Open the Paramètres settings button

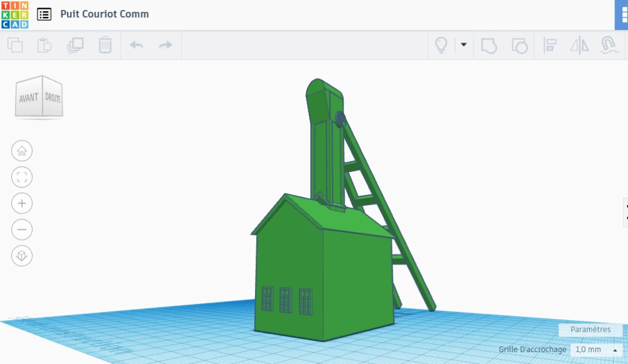click(590, 329)
